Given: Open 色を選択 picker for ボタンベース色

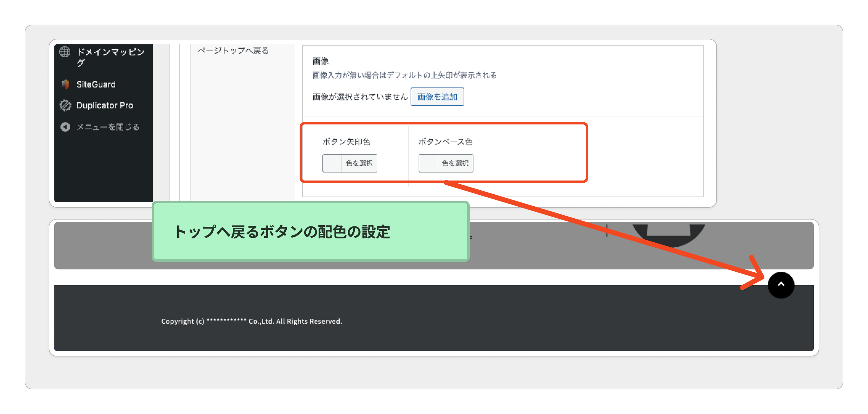Looking at the screenshot, I should (x=455, y=163).
